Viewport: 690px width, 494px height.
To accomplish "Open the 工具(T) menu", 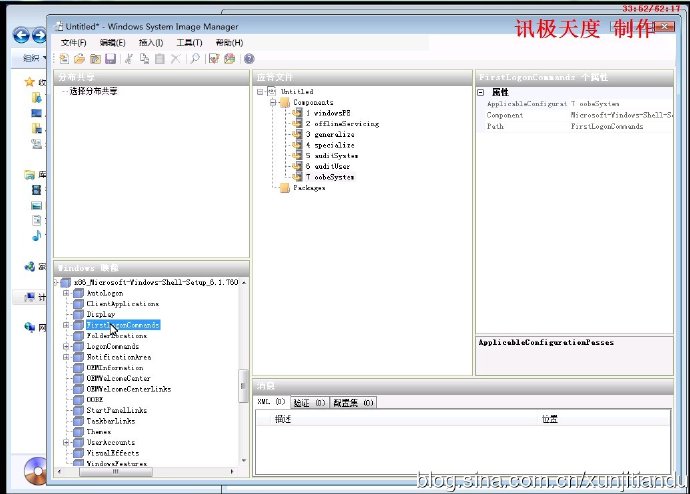I will click(x=189, y=43).
